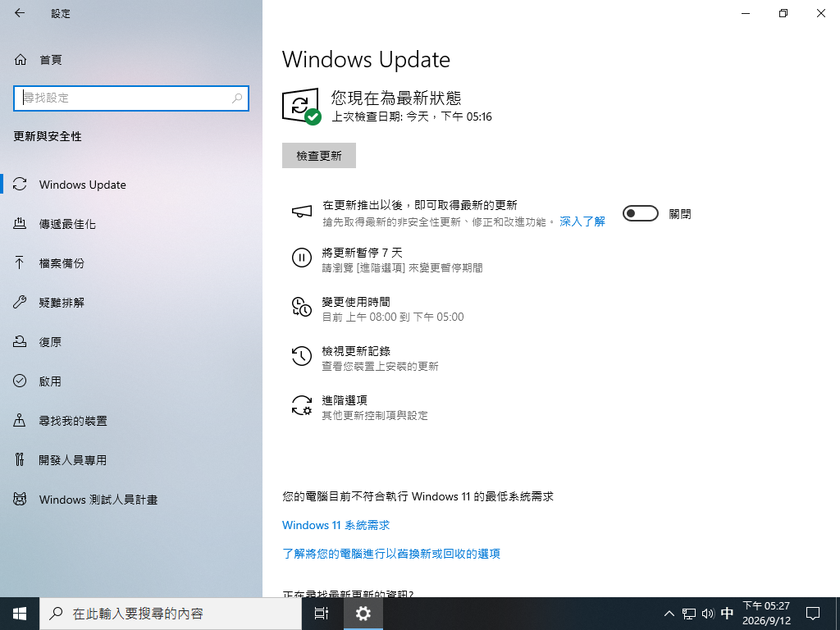
Task: Click the wrench icon for 疑難排解
Action: [20, 302]
